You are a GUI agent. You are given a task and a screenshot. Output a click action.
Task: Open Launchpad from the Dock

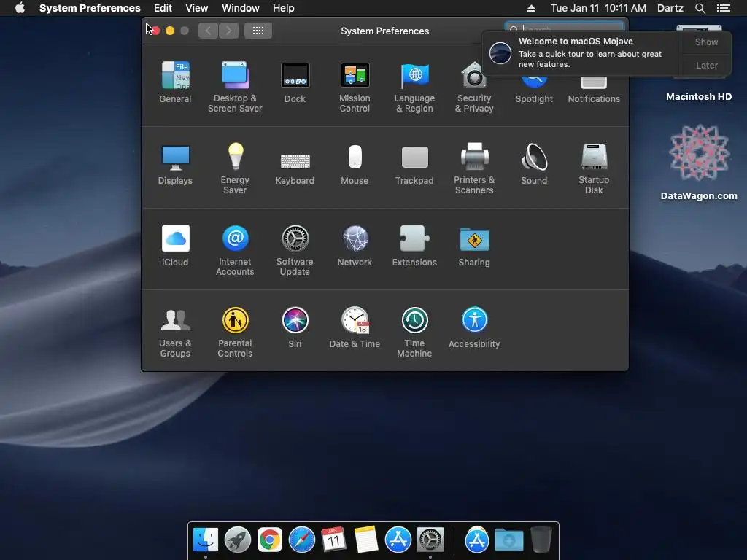(238, 540)
